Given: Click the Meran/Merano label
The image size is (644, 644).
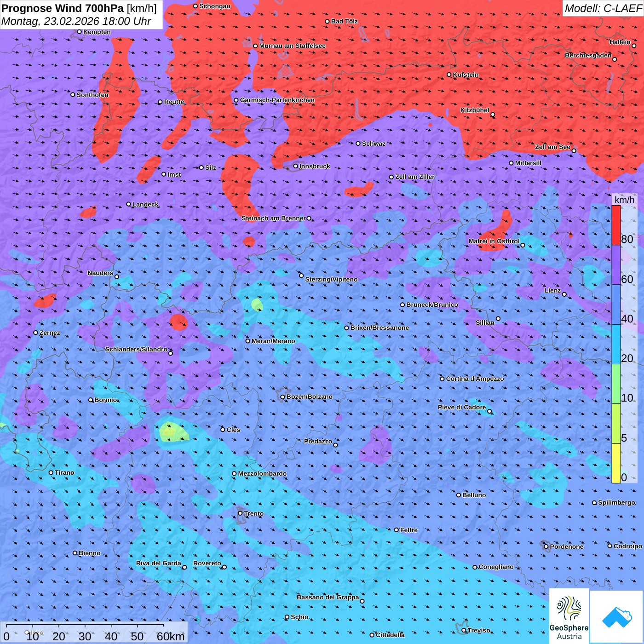Looking at the screenshot, I should coord(273,341).
